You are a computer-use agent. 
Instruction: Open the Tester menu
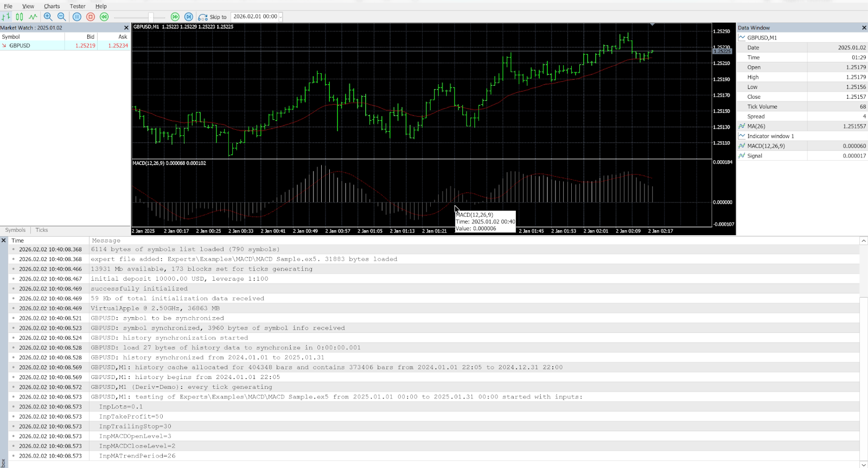[78, 6]
